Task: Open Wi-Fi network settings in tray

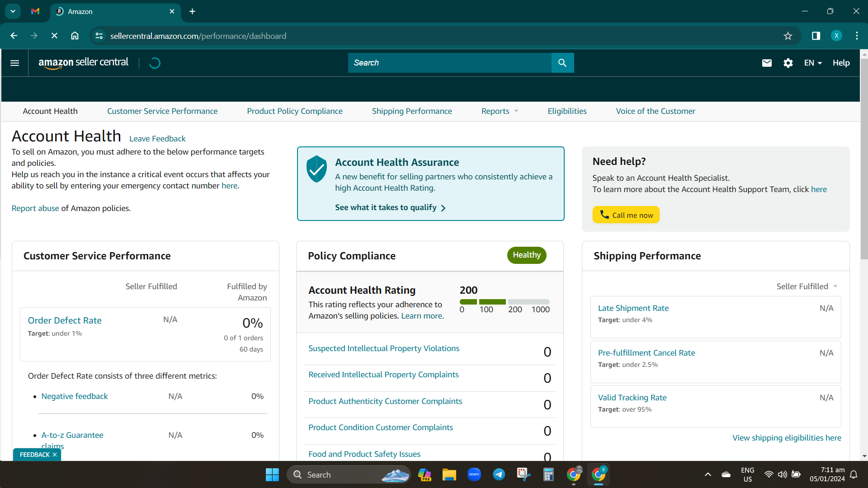Action: 769,474
